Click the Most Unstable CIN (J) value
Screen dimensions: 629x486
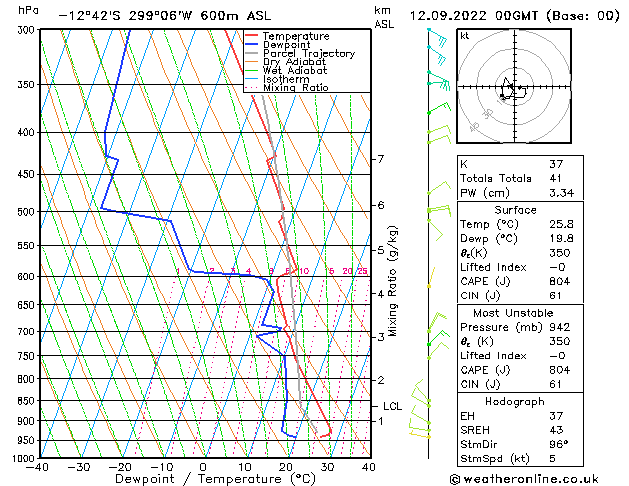[x=555, y=384]
